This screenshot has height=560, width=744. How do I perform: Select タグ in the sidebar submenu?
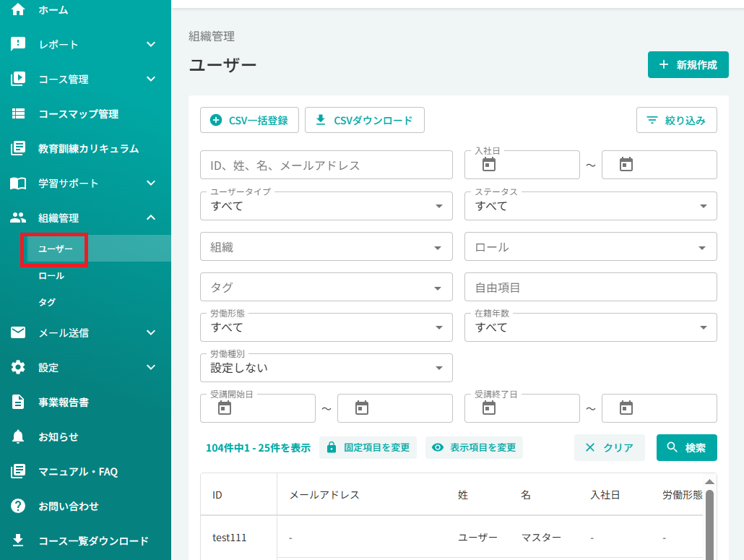coord(47,302)
